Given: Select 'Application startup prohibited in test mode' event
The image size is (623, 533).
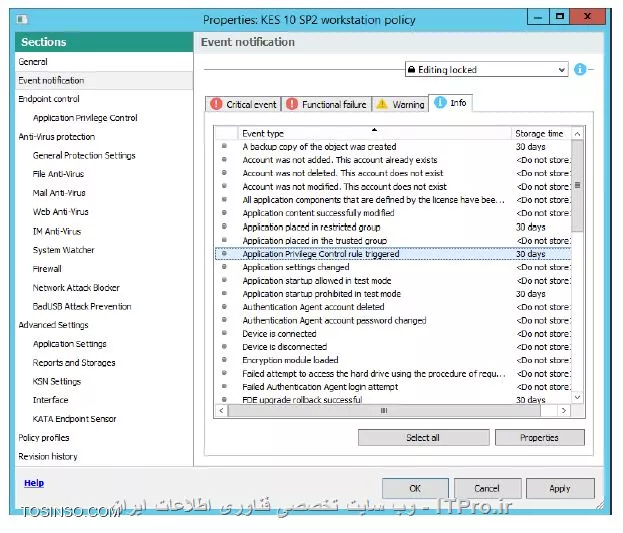Looking at the screenshot, I should click(x=393, y=294).
